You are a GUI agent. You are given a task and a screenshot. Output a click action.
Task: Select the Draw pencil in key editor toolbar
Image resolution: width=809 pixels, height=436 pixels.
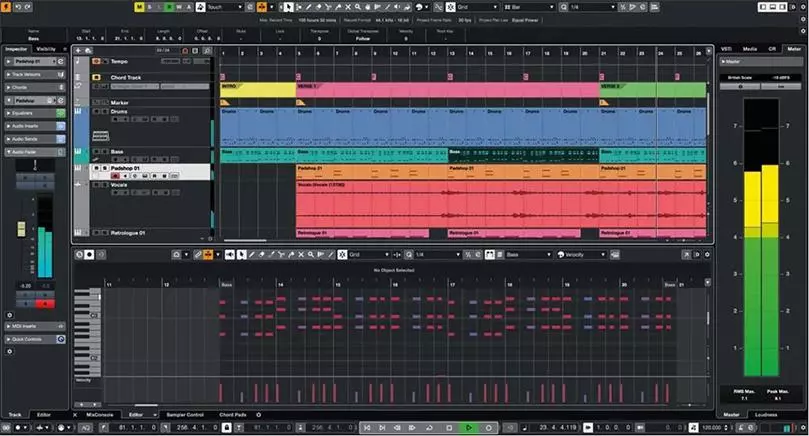252,255
